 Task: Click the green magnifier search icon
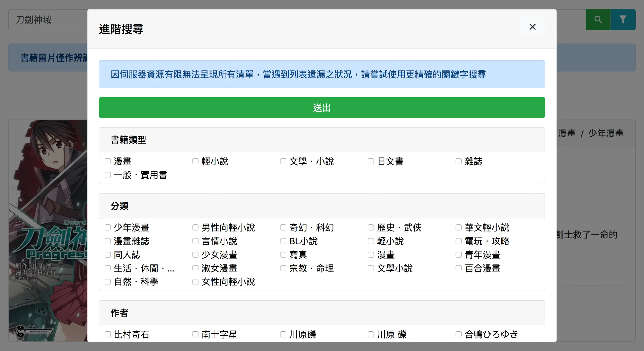(x=598, y=20)
